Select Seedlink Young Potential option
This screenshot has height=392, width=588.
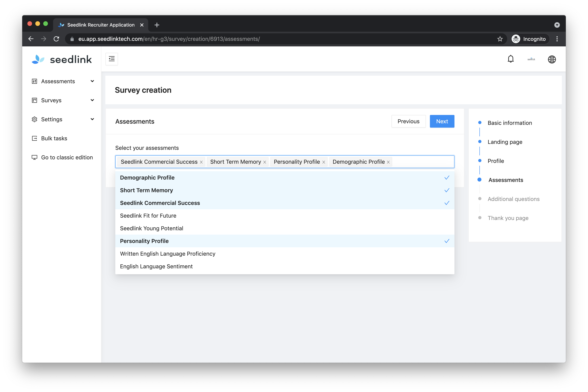[x=285, y=228]
